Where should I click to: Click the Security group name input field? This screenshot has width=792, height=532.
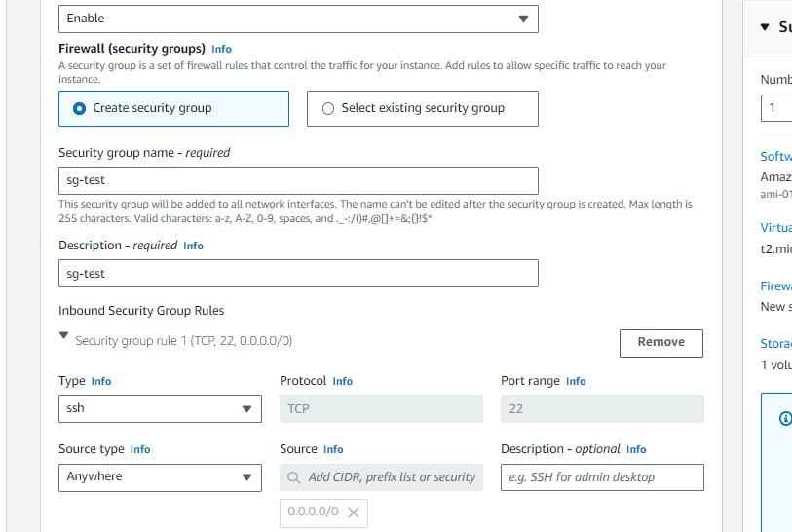coord(298,180)
